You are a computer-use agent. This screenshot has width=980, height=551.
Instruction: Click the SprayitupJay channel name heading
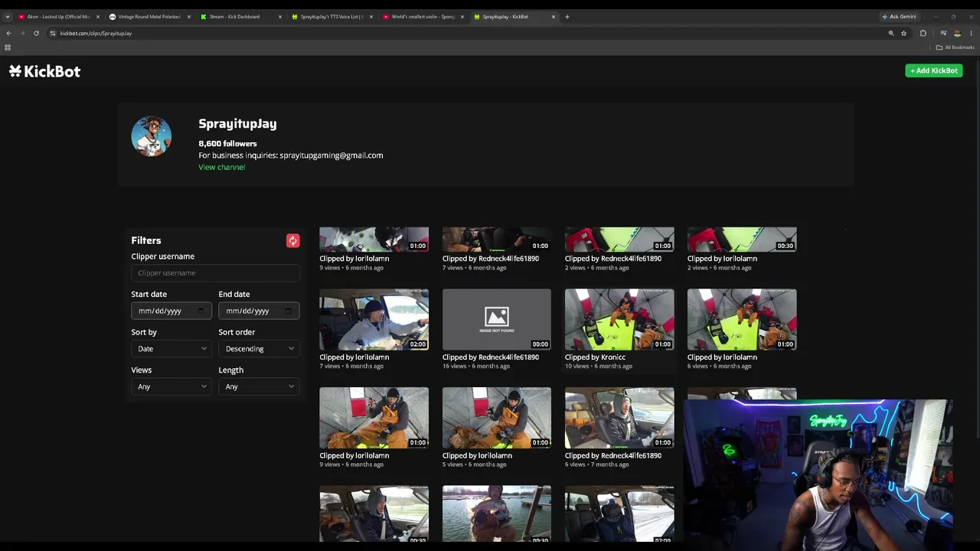point(237,124)
